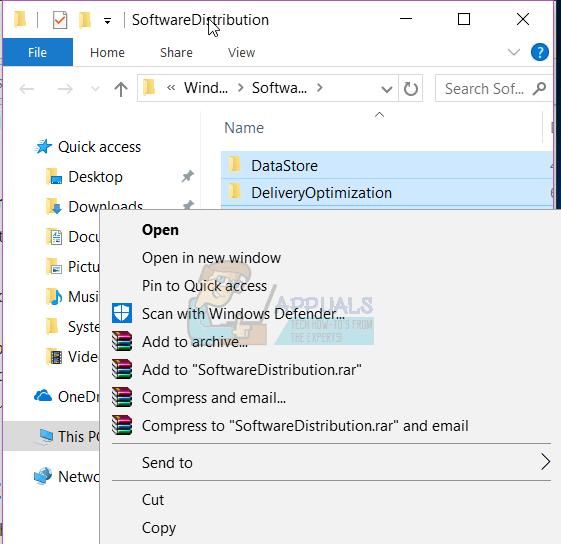
Task: Open the address bar history dropdown
Action: pos(386,89)
